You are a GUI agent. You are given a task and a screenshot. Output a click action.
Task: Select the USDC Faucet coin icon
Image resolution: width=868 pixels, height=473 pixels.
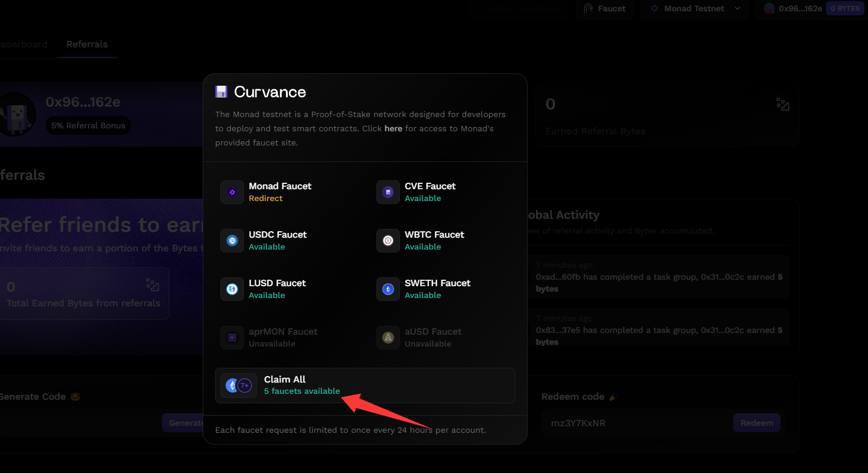(x=232, y=241)
